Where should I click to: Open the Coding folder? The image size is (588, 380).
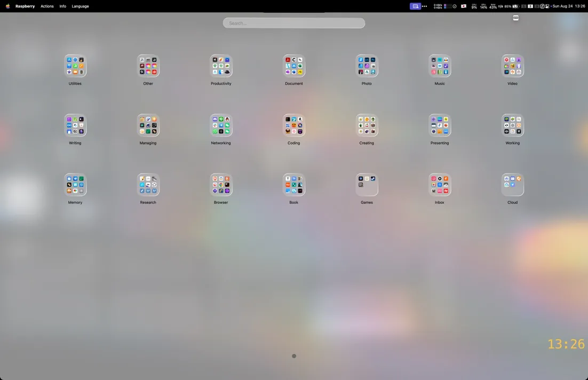(293, 125)
